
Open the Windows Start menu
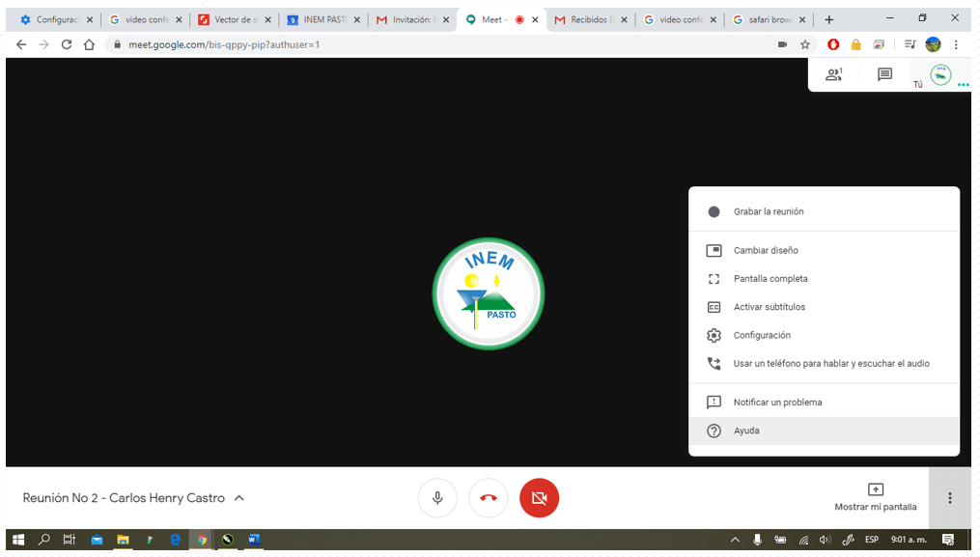pyautogui.click(x=18, y=539)
